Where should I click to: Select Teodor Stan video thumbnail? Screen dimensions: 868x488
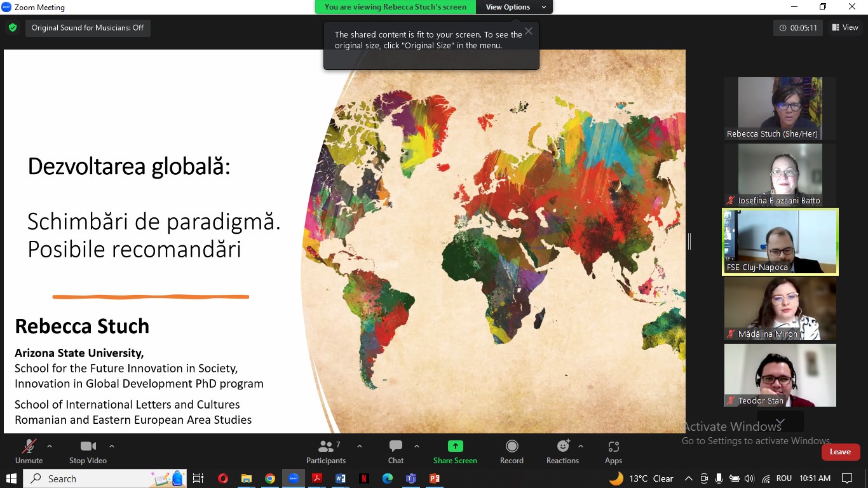coord(780,375)
